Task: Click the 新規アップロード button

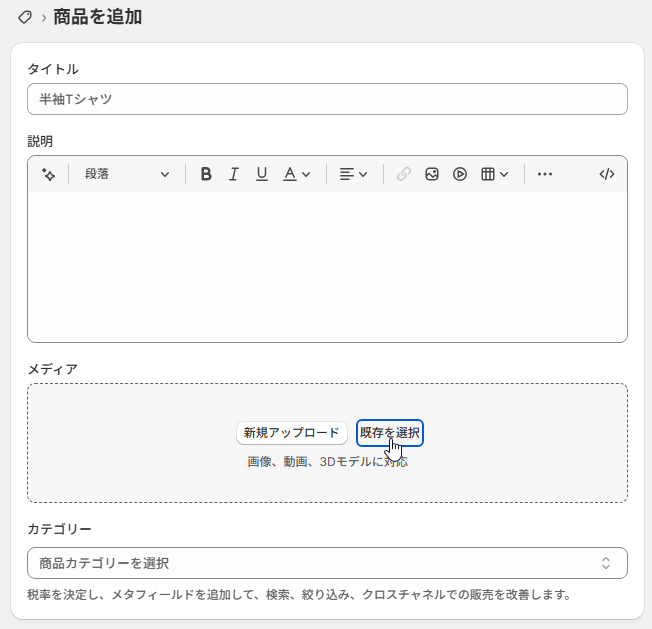Action: (x=291, y=433)
